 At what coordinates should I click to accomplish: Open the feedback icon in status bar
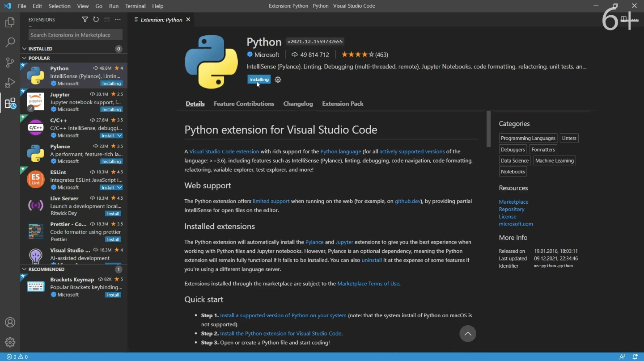(622, 357)
